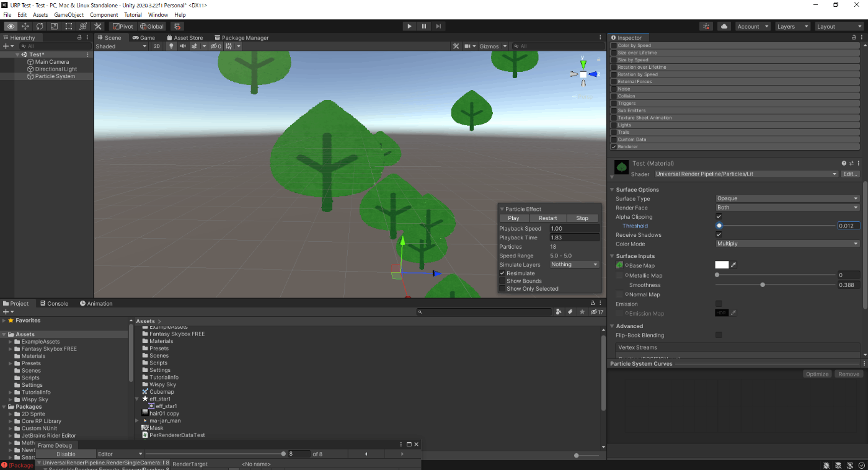Open the Shaded draw mode dropdown
Viewport: 868px width, 470px height.
[121, 46]
